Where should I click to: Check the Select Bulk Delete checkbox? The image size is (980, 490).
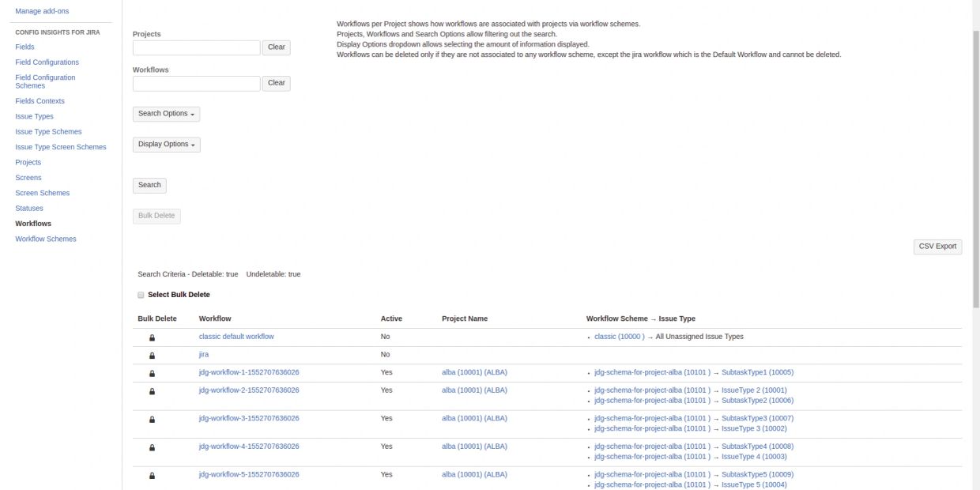(x=141, y=295)
